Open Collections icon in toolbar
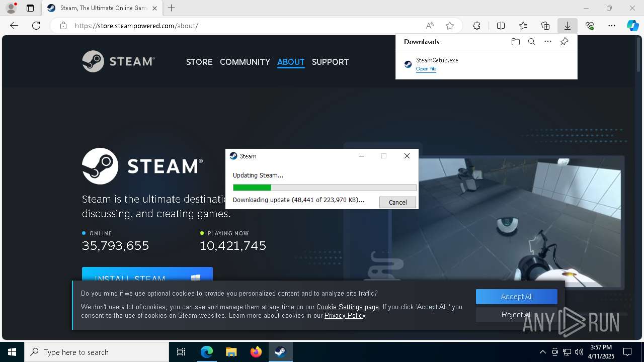Image resolution: width=644 pixels, height=362 pixels. coord(545,26)
